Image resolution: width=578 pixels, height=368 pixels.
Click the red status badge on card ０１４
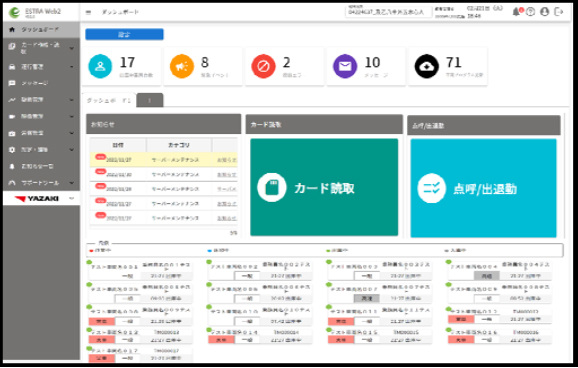point(221,340)
